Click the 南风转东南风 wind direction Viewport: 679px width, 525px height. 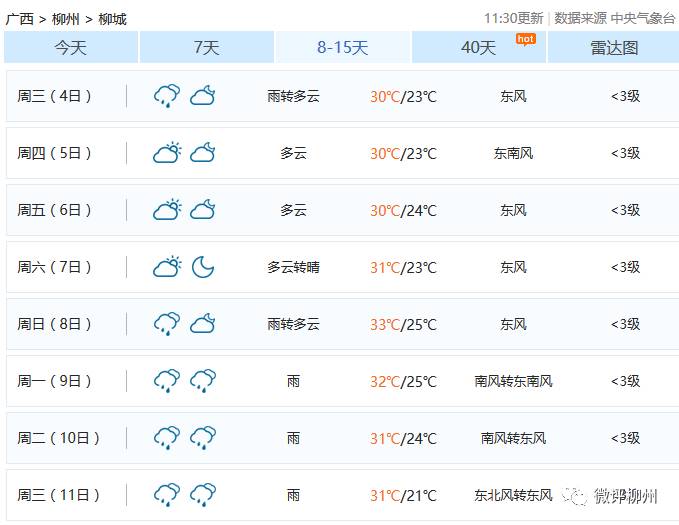point(514,381)
